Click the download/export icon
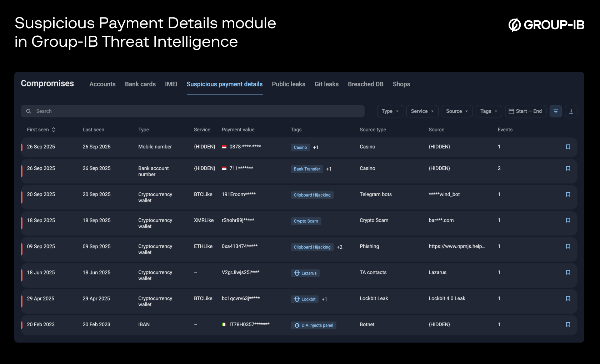 click(571, 111)
